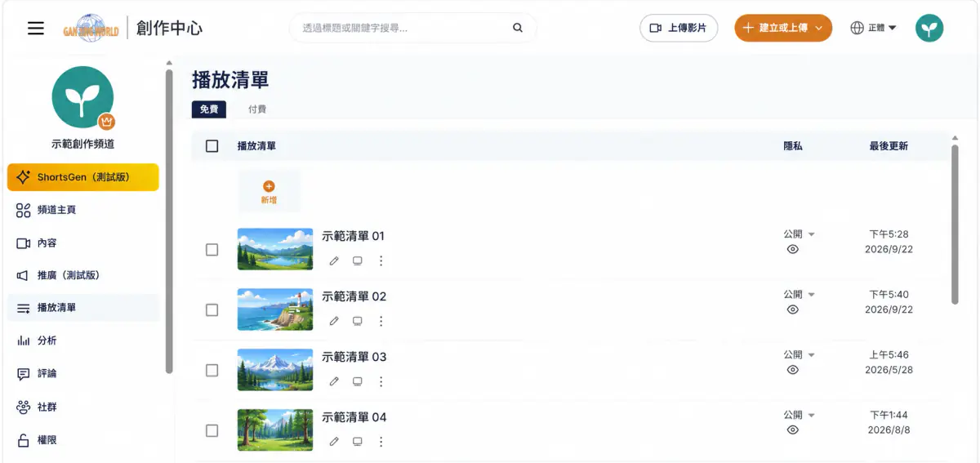Click the 示範清單 04 title
Image resolution: width=980 pixels, height=463 pixels.
[354, 417]
